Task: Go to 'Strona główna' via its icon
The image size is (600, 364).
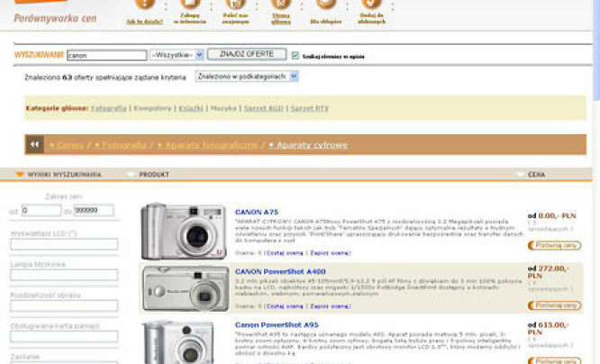Action: [281, 5]
